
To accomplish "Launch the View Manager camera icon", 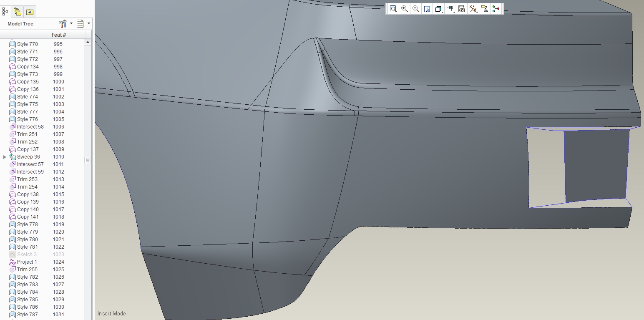I will [x=462, y=9].
